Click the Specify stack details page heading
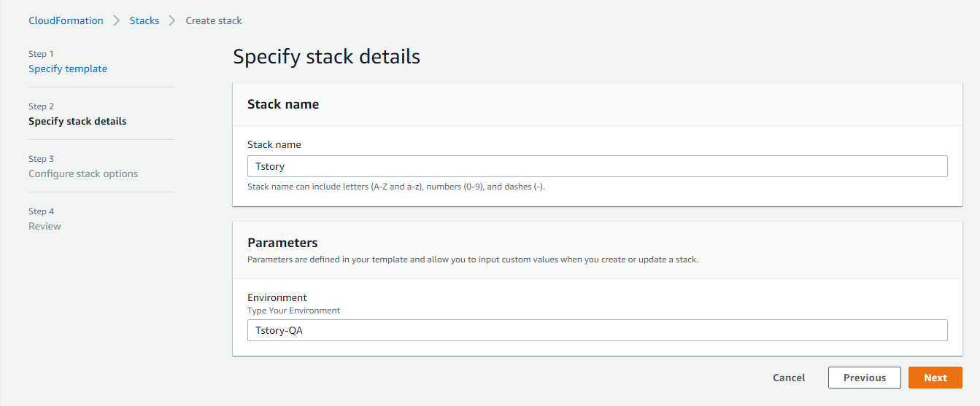Viewport: 980px width, 406px height. pos(326,57)
